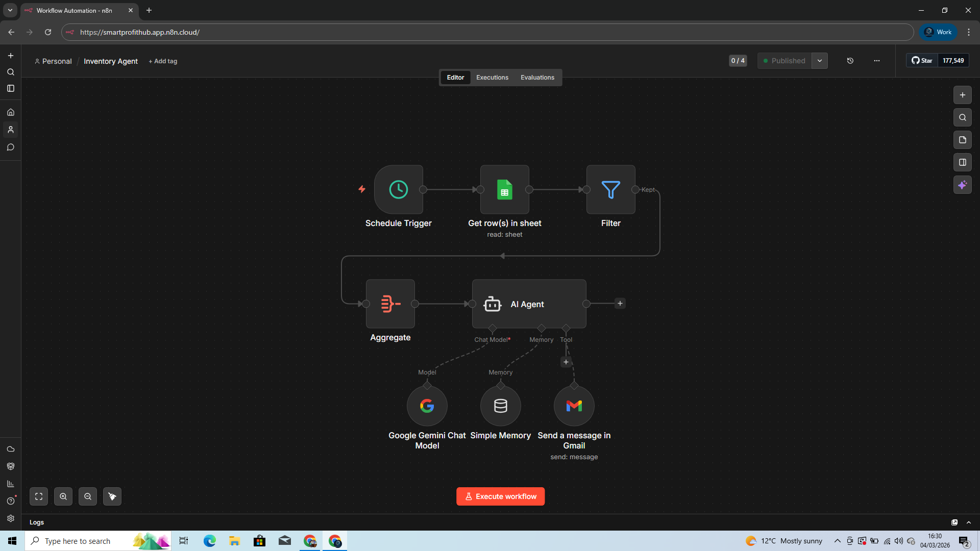Open the Simple Memory node

pyautogui.click(x=500, y=406)
